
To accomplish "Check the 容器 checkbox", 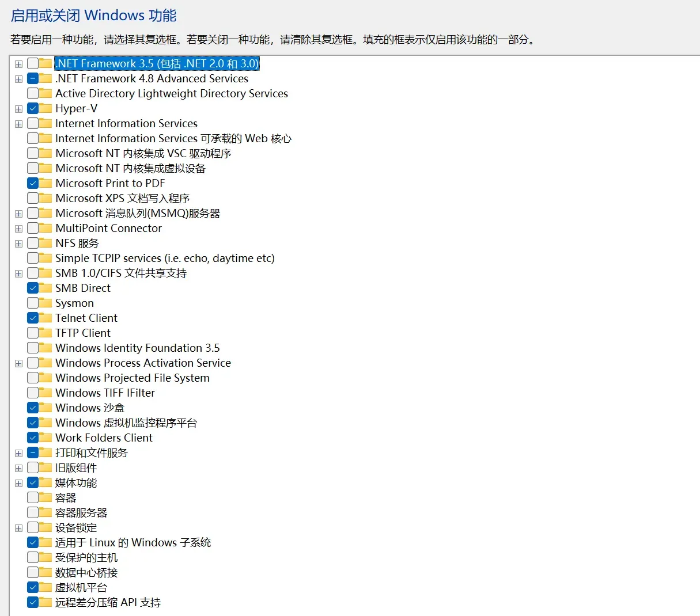I will 33,497.
